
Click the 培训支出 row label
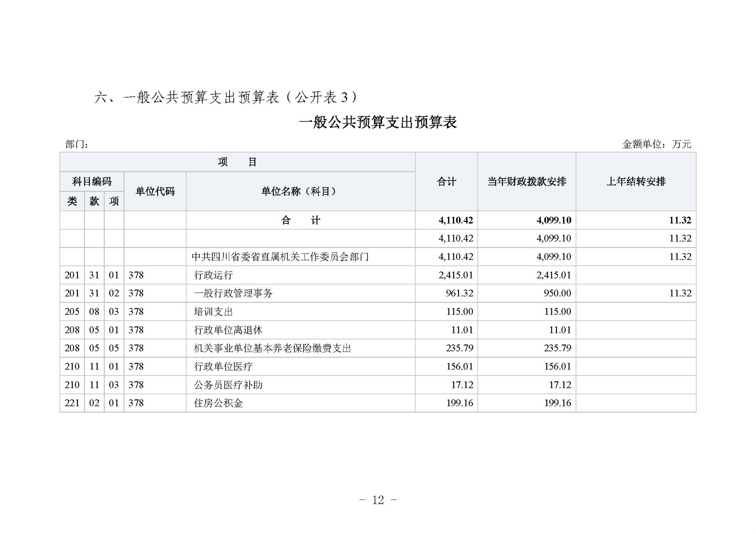tap(214, 312)
